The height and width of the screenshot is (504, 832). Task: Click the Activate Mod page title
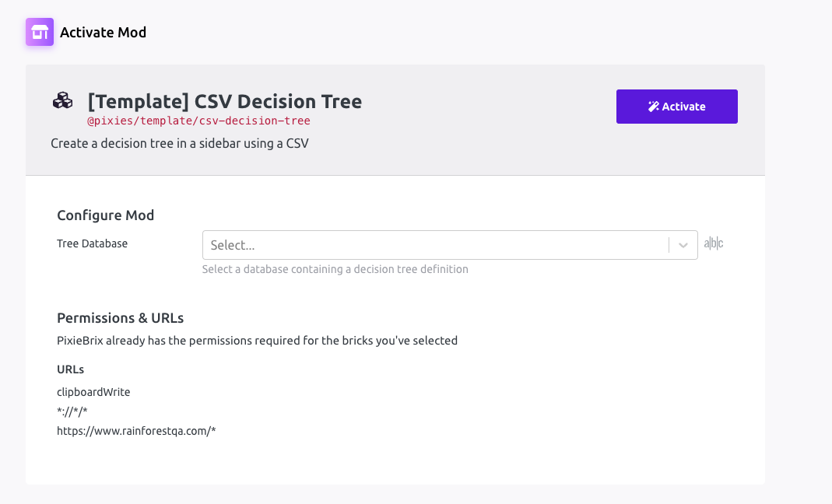pos(103,33)
